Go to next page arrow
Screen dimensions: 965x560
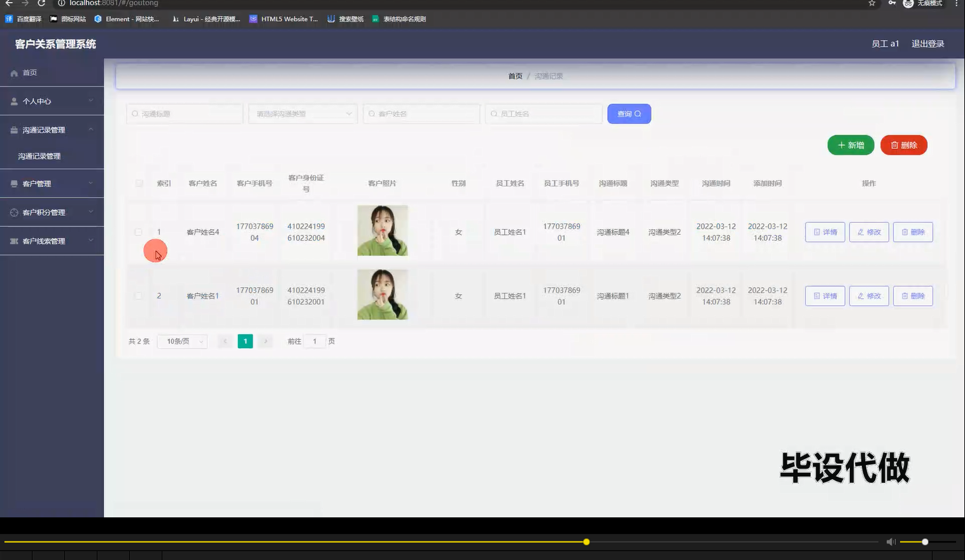266,342
